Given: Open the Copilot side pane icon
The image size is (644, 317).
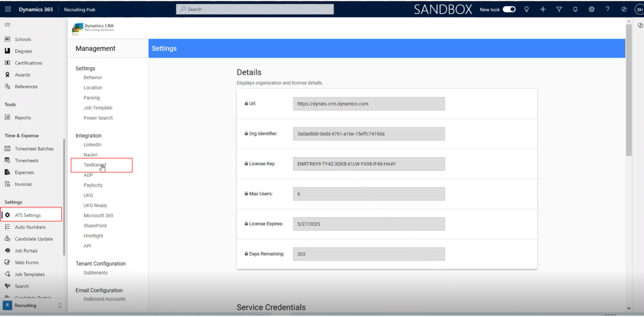Looking at the screenshot, I should (640, 25).
